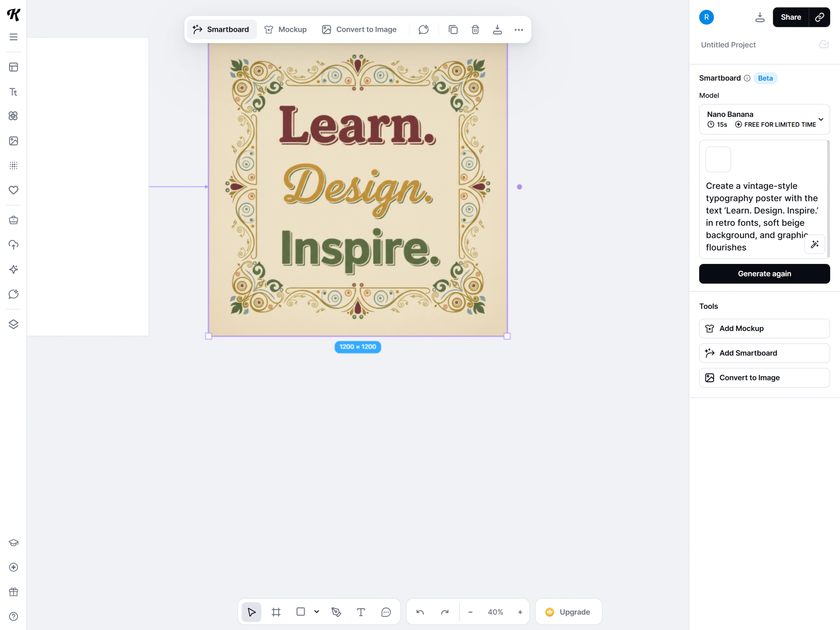Select the Text tool in bottom toolbar
Image resolution: width=840 pixels, height=630 pixels.
click(360, 612)
